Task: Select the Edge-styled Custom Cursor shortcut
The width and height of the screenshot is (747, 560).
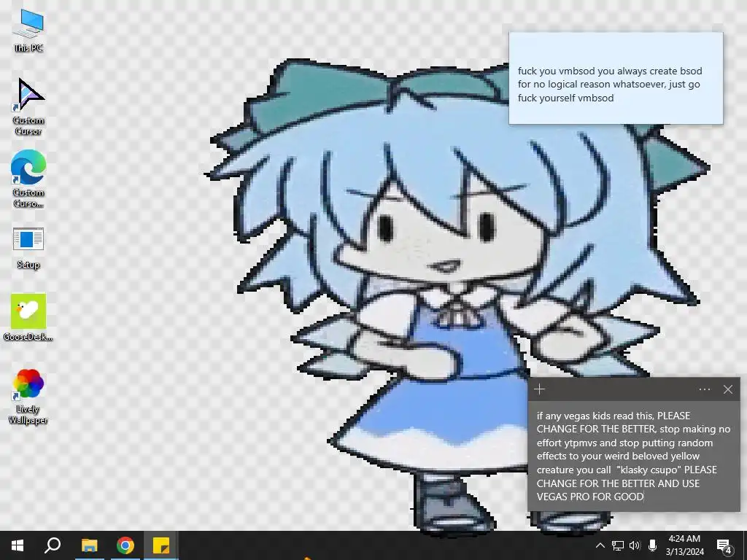Action: tap(28, 179)
